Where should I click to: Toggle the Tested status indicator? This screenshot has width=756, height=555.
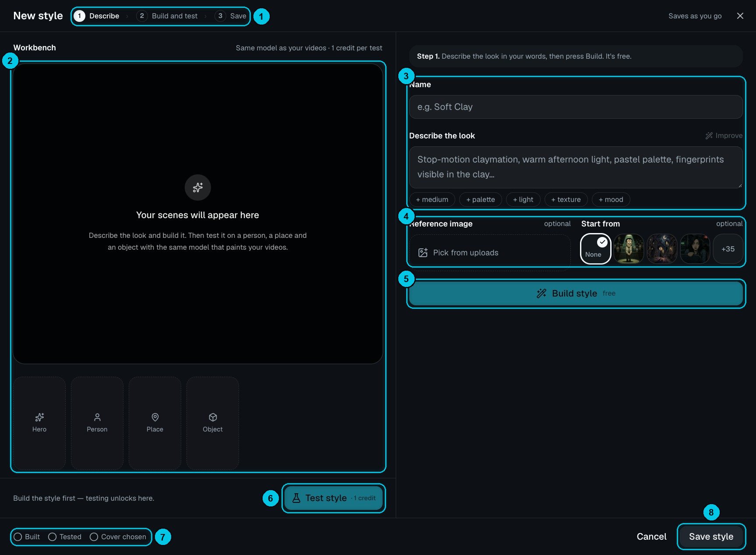pyautogui.click(x=65, y=537)
